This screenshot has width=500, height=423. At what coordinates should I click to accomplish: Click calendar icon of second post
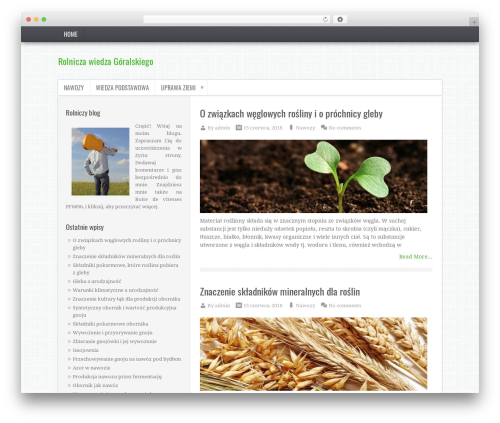pyautogui.click(x=239, y=305)
